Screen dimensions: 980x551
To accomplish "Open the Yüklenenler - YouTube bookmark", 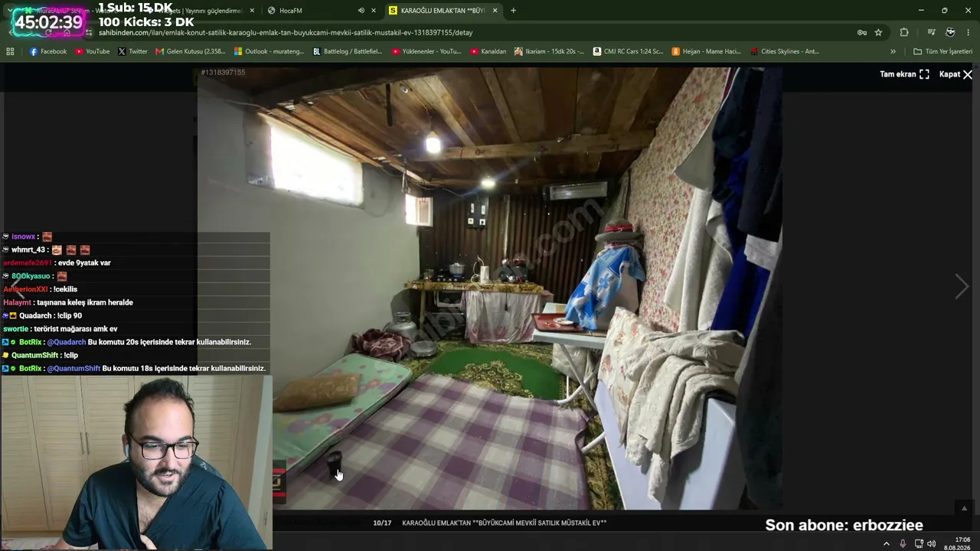I will tap(426, 52).
